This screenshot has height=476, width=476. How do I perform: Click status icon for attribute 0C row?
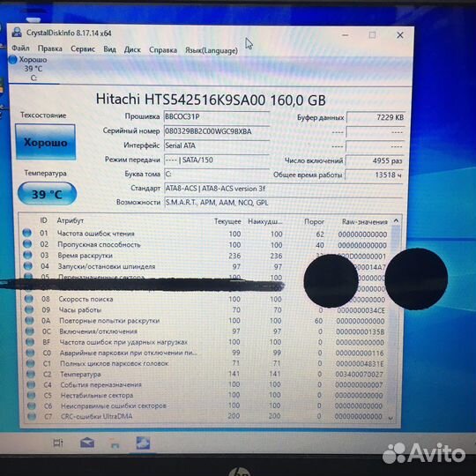pos(30,331)
